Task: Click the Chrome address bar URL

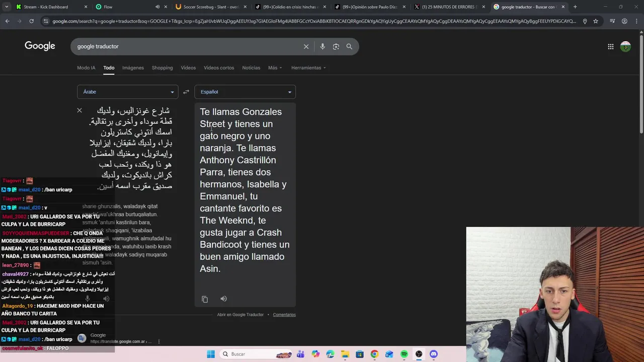Action: pyautogui.click(x=314, y=21)
